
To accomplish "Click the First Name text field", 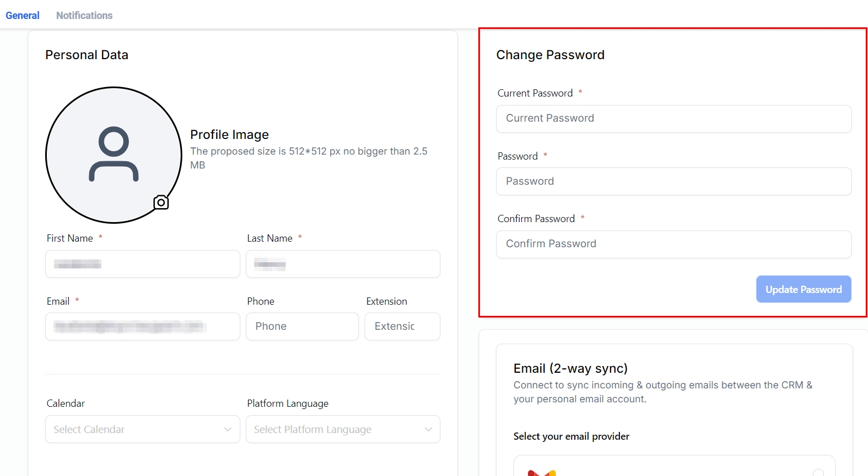I will click(x=142, y=264).
